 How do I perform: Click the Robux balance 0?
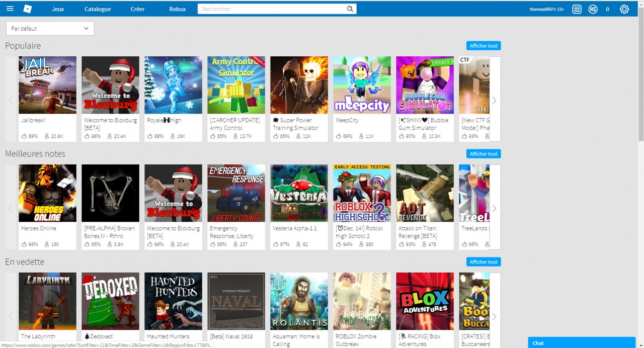click(x=607, y=9)
